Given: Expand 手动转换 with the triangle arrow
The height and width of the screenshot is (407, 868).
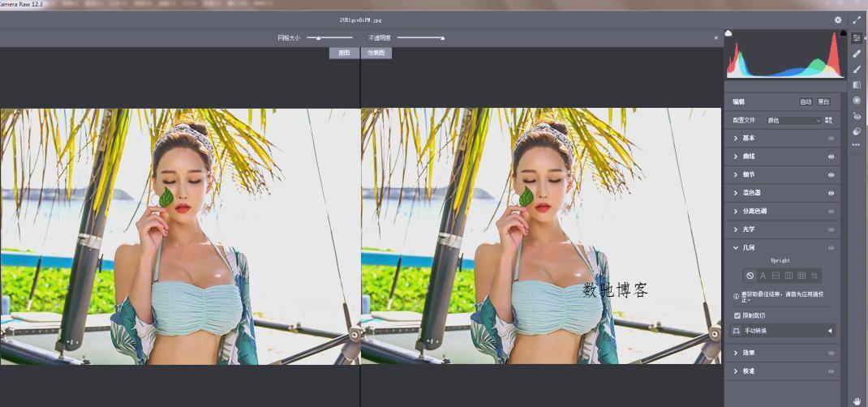Looking at the screenshot, I should pos(830,331).
